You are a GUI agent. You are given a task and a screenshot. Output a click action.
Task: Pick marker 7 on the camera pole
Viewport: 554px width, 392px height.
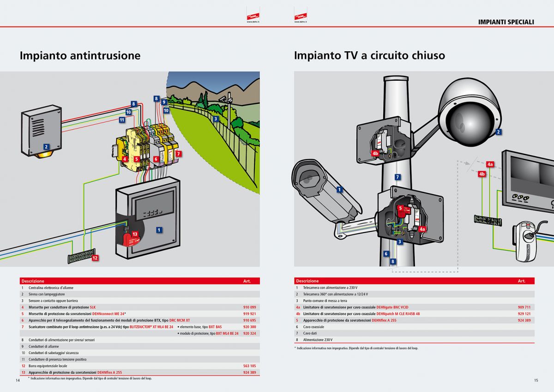tap(398, 177)
